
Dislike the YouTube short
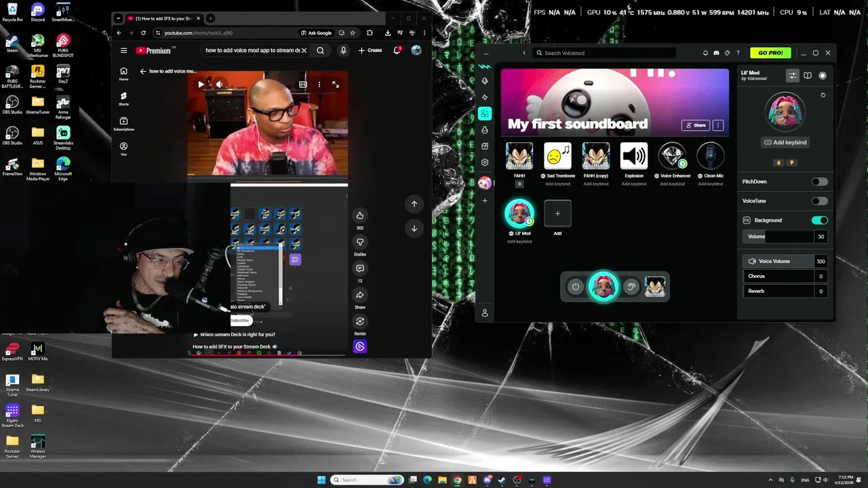(360, 242)
